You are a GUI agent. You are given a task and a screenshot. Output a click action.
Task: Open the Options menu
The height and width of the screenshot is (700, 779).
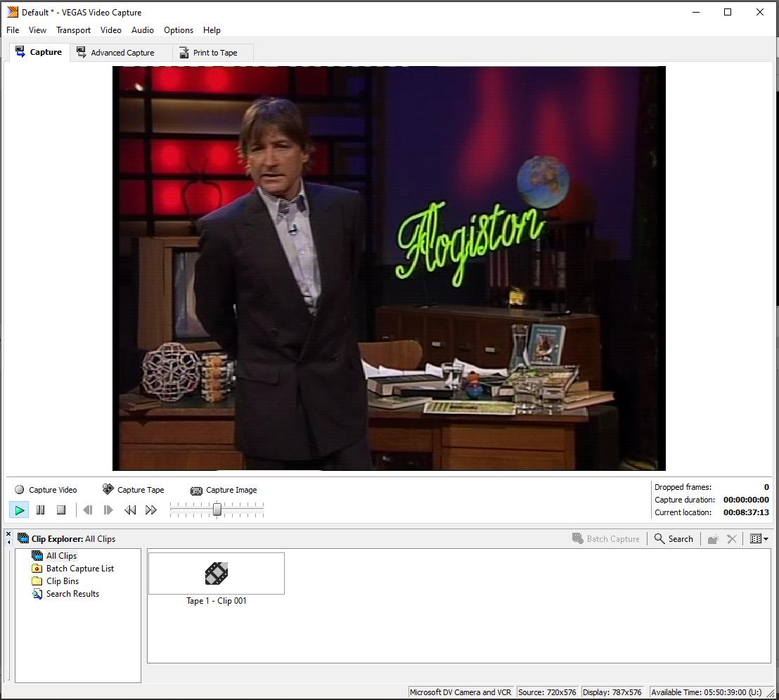coord(179,30)
